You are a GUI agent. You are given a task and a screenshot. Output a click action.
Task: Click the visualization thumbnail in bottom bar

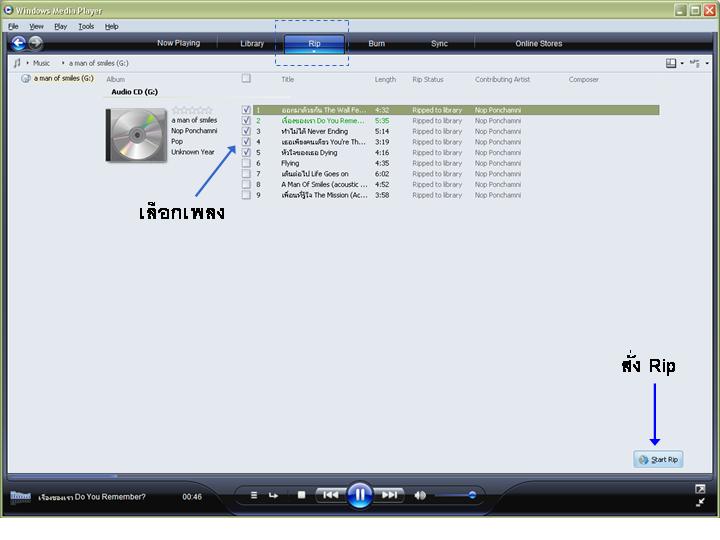point(21,497)
